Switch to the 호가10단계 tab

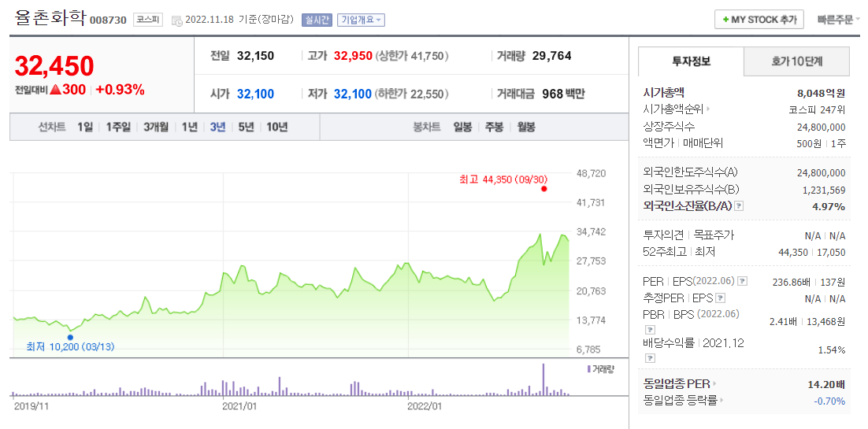[796, 61]
